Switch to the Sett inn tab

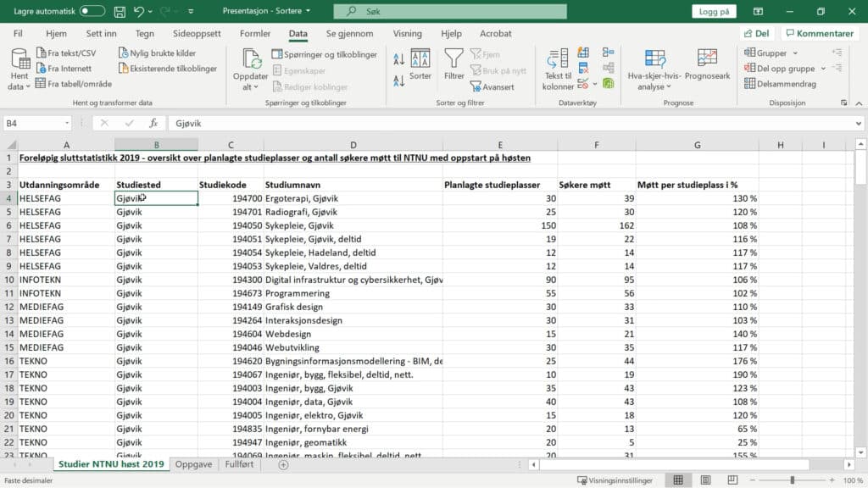(102, 34)
